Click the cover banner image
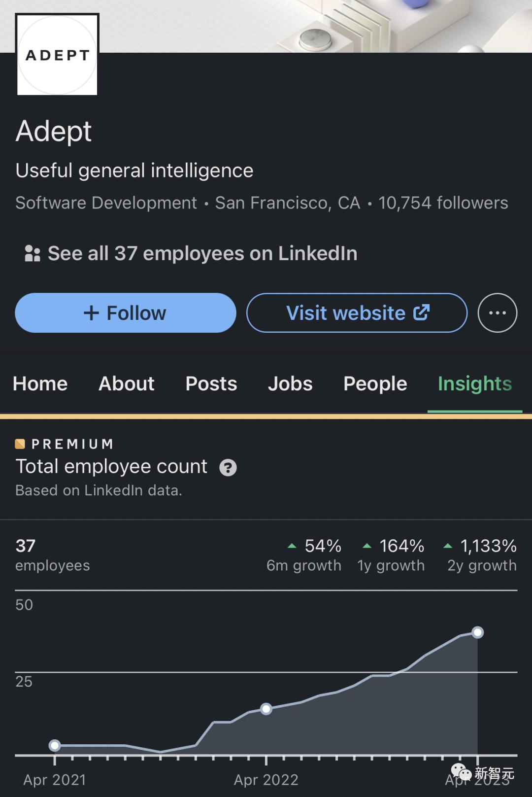This screenshot has width=532, height=797. coord(315,25)
